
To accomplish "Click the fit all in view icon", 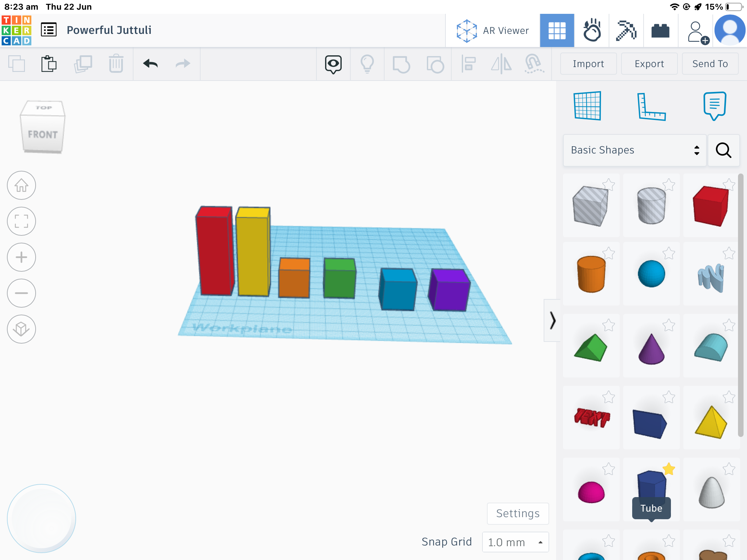I will pos(21,221).
